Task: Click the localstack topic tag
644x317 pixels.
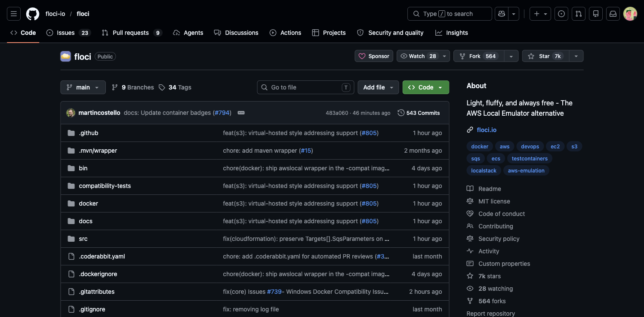Action: [484, 171]
